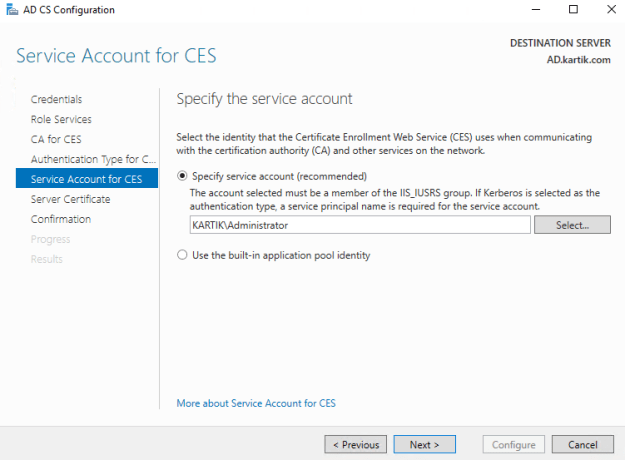Click the KARTIK\Administrator account field

(x=360, y=225)
